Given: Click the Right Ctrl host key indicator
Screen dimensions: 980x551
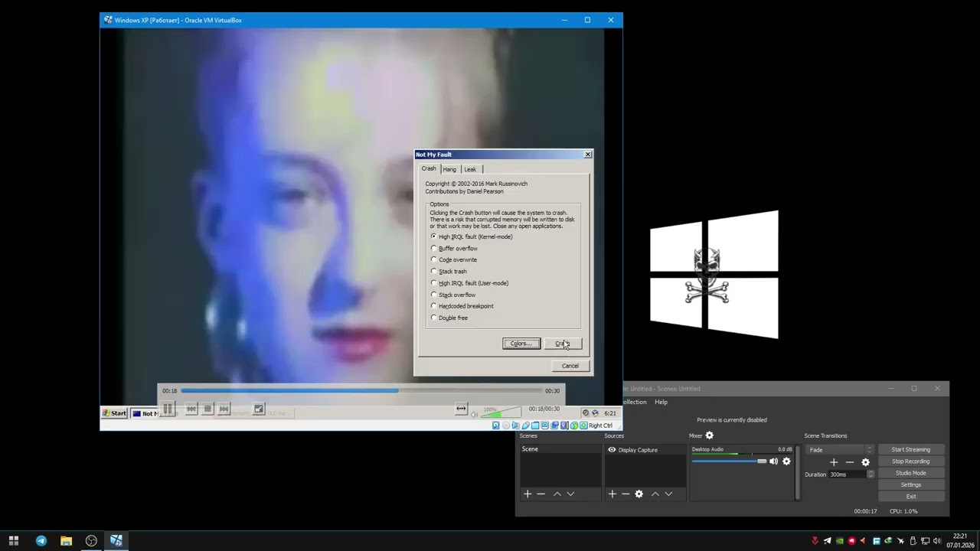Looking at the screenshot, I should [x=600, y=425].
